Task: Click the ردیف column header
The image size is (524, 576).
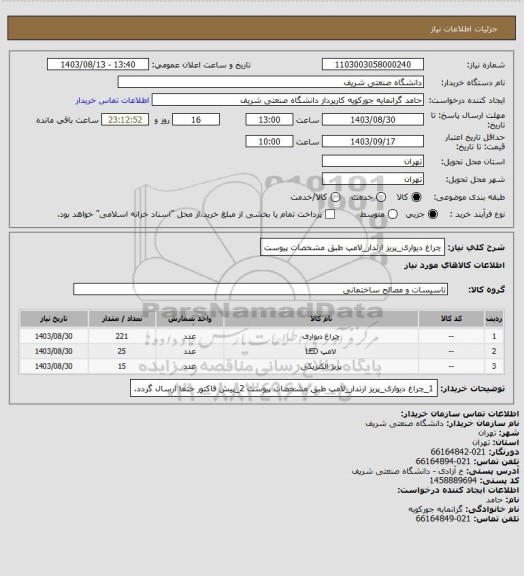Action: (x=494, y=319)
